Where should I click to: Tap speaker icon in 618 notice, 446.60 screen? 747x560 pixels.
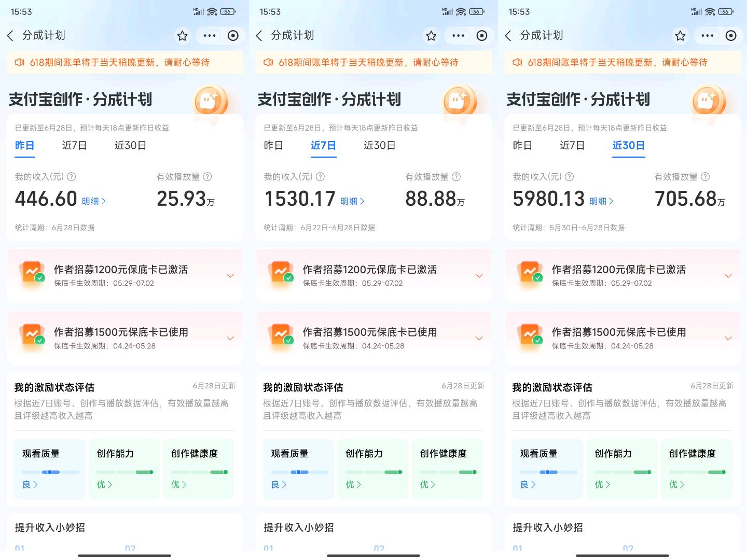19,62
